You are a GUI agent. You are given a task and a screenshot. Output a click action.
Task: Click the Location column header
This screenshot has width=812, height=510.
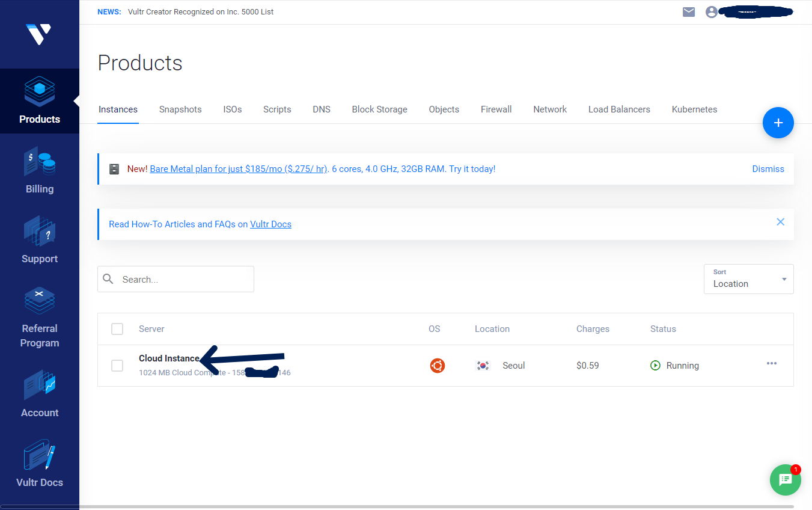click(492, 329)
